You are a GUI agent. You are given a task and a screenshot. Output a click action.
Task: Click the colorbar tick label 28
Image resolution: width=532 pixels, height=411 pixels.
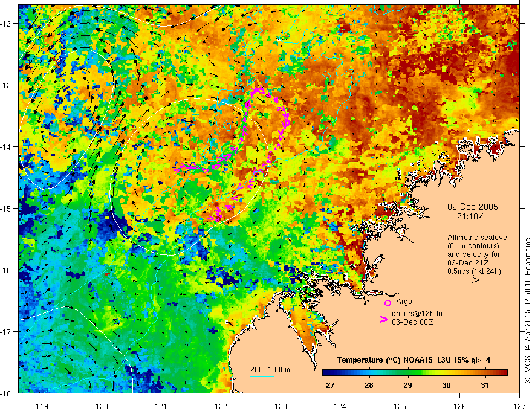click(x=369, y=386)
